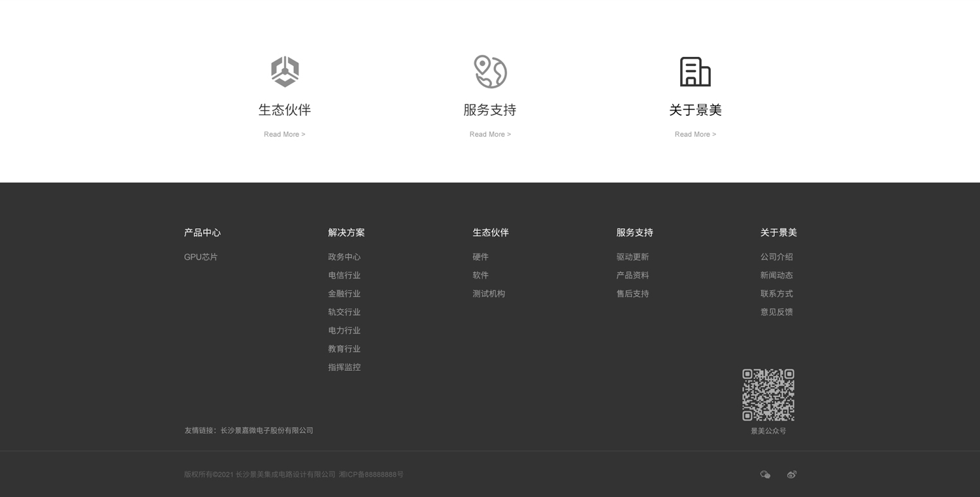Screen dimensions: 980x497
Task: Click the globe location icon above 服务支持
Action: pyautogui.click(x=490, y=71)
